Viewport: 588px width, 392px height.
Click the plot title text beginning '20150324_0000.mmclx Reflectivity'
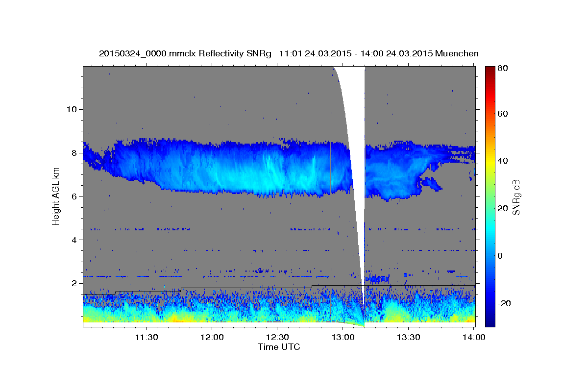click(289, 53)
